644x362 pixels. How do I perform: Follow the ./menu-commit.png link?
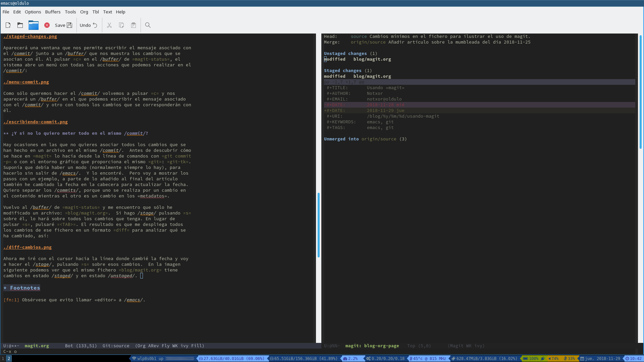coord(26,82)
